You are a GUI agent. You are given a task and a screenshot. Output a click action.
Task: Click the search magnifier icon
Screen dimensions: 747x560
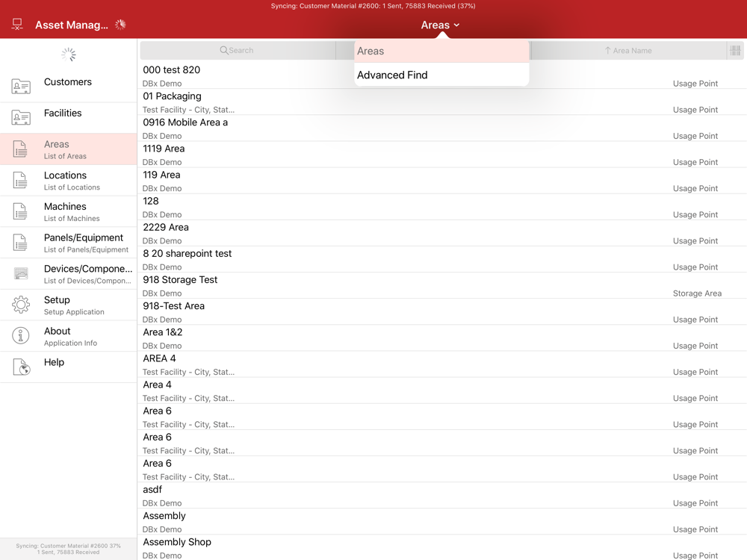[x=223, y=50]
